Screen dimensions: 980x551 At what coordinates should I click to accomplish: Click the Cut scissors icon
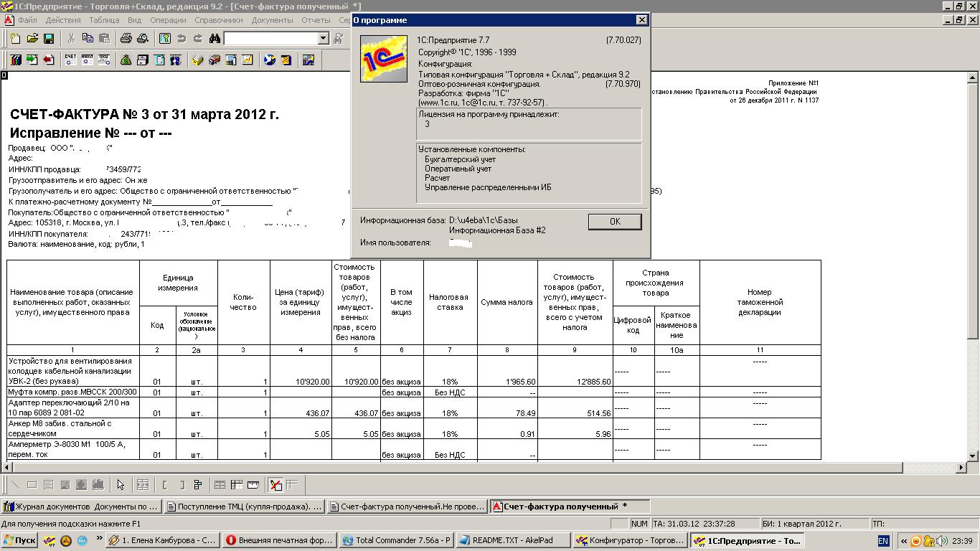pos(71,38)
